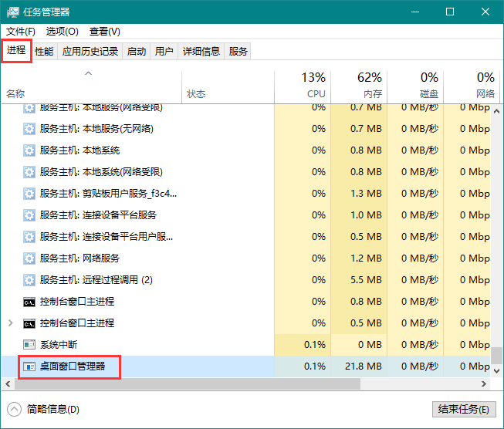
Task: Collapse to 简略信息 with round arrow icon
Action: (14, 410)
